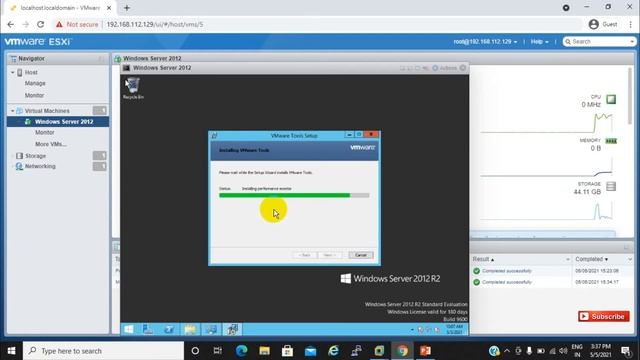This screenshot has width=640, height=360.
Task: Sort by the Result column header
Action: point(483,259)
